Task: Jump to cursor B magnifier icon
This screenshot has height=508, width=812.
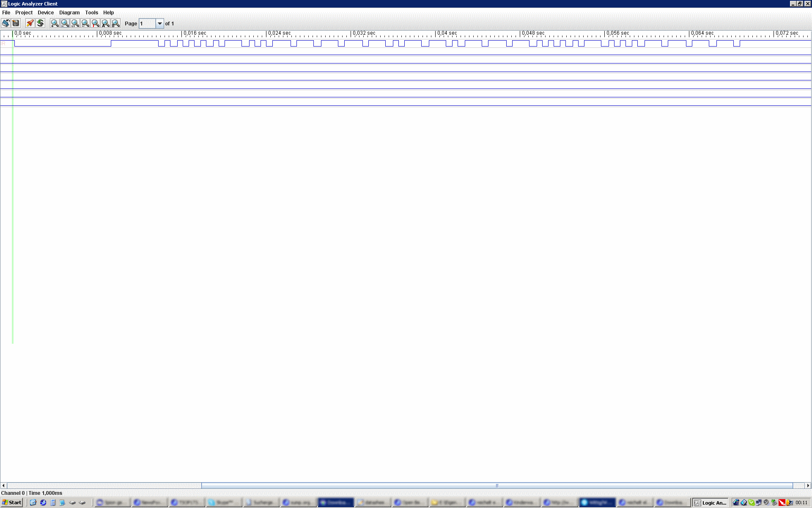Action: coord(115,23)
